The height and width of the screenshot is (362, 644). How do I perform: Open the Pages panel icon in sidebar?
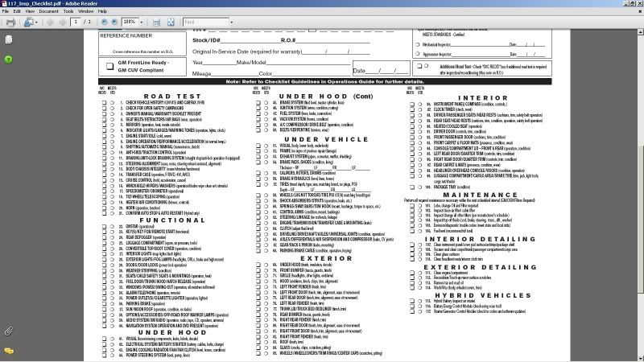point(9,39)
